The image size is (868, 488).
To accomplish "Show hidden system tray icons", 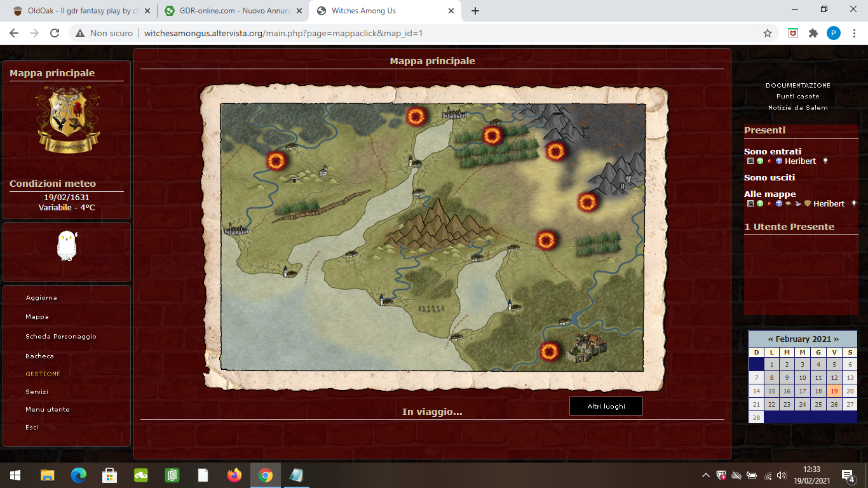I will point(705,475).
